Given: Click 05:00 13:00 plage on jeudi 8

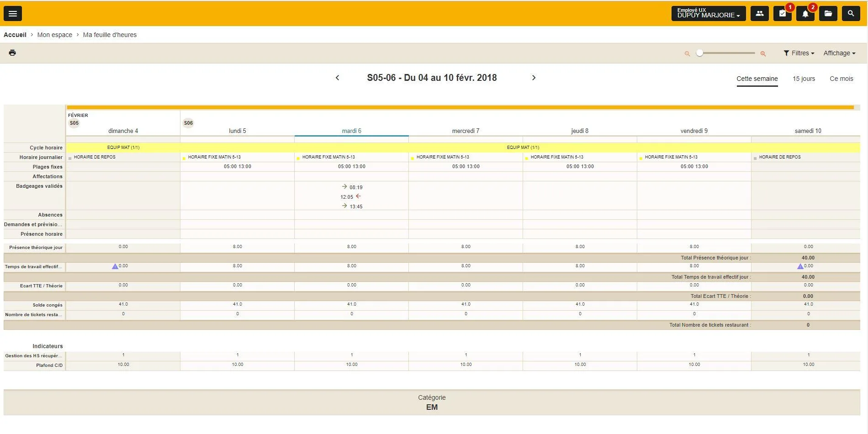Looking at the screenshot, I should pos(580,167).
